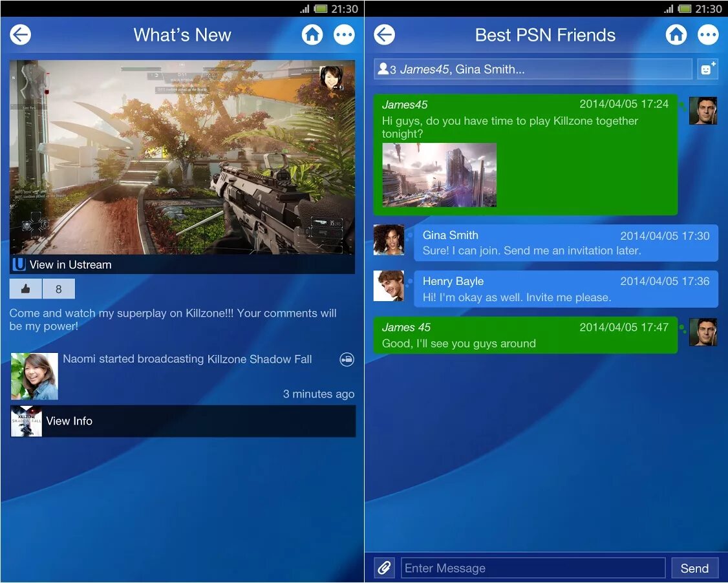Tap Henry Bayle's avatar
This screenshot has width=728, height=583.
389,286
